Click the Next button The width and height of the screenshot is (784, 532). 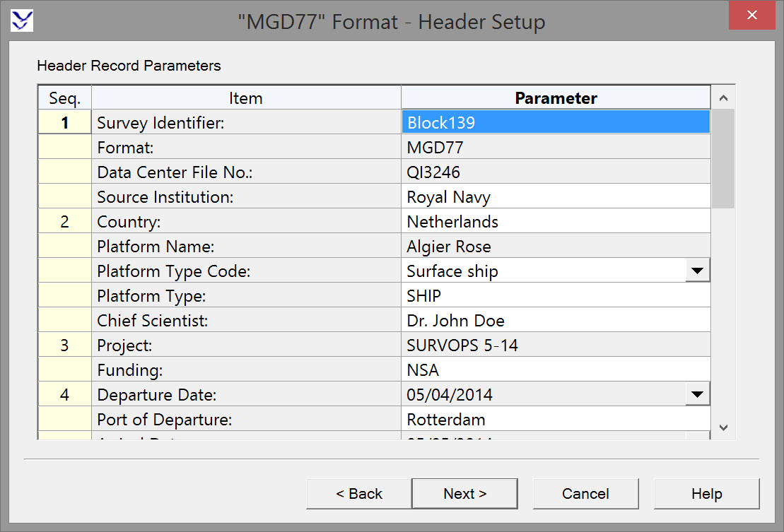pyautogui.click(x=464, y=494)
